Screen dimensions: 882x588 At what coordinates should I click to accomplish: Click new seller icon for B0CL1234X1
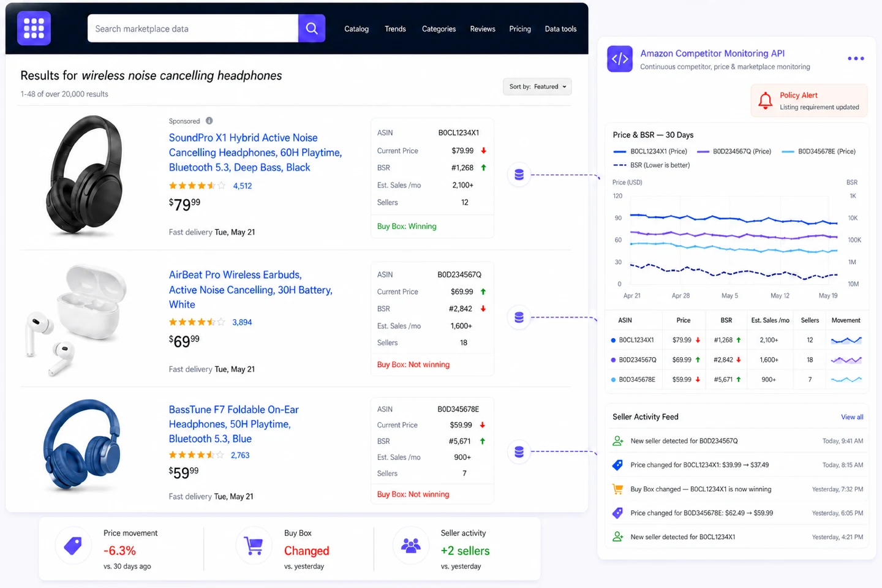[x=618, y=537]
